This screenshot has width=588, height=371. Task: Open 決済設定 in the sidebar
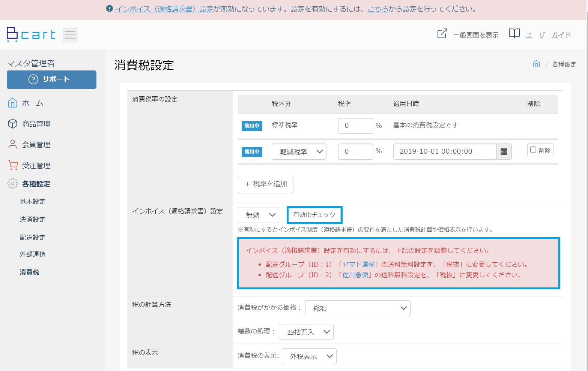(33, 220)
